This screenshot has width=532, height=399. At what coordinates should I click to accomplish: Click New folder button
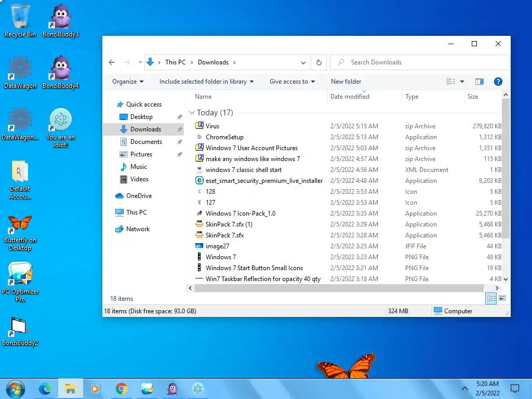tap(346, 82)
